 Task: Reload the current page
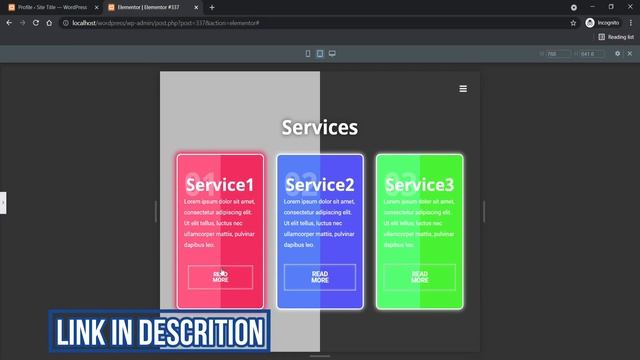click(36, 23)
